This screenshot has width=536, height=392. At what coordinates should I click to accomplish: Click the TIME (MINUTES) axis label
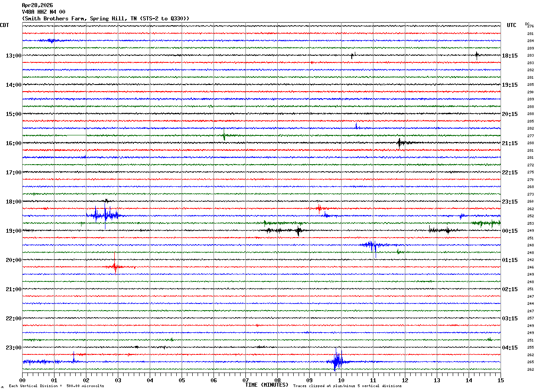coord(267,385)
